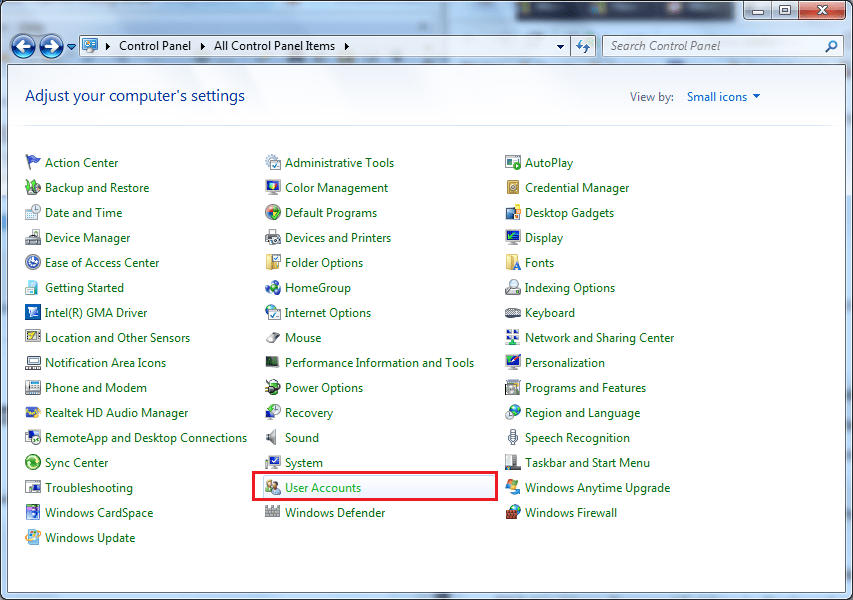
Task: Open the Recovery link
Action: click(308, 413)
